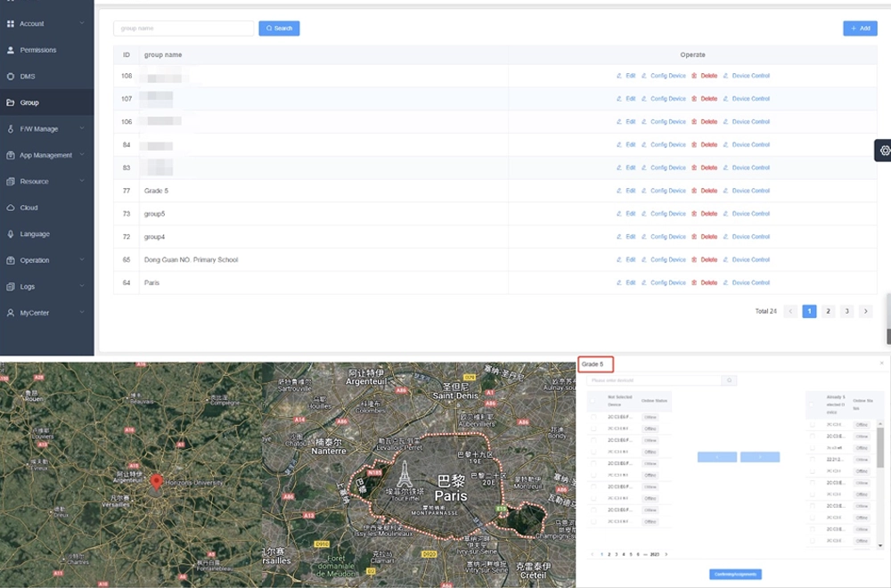Jump to last page 2023 of devices
Image resolution: width=891 pixels, height=588 pixels.
654,554
